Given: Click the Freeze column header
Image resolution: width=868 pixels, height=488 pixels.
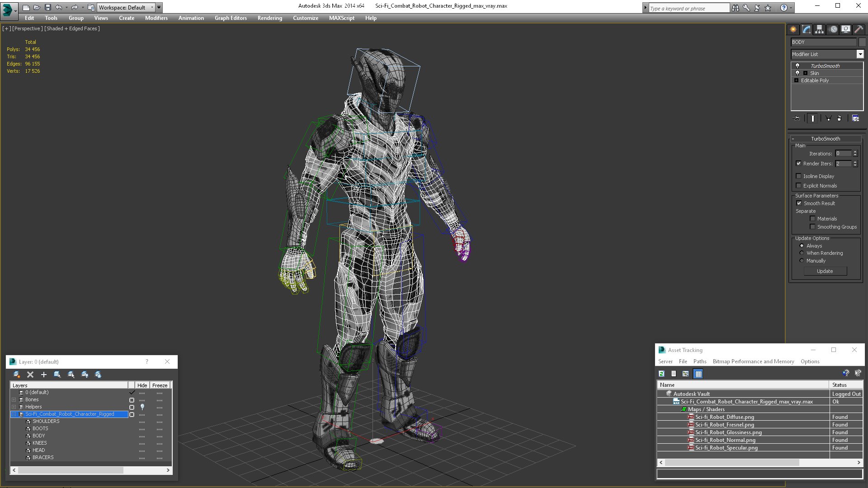Looking at the screenshot, I should 160,385.
